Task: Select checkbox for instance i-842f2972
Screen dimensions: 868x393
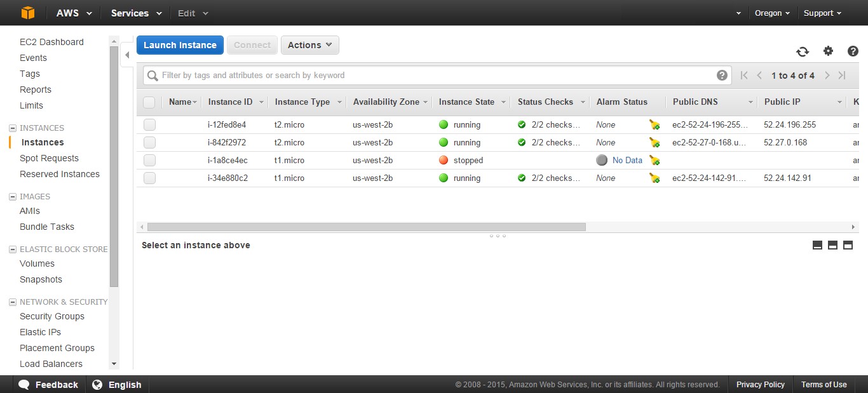Action: point(149,143)
